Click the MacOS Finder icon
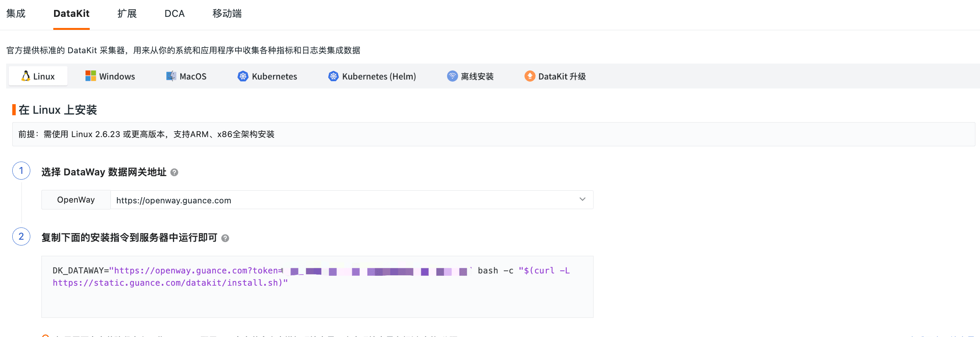The width and height of the screenshot is (980, 337). click(171, 76)
